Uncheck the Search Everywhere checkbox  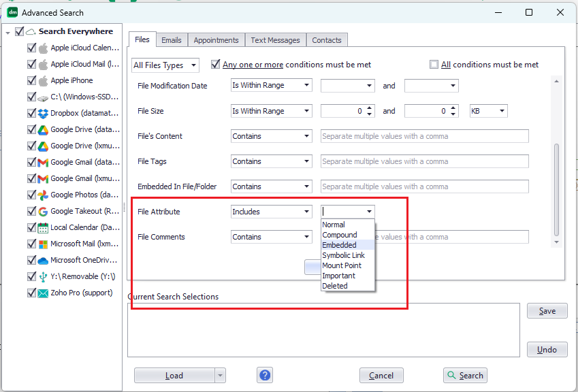pos(18,31)
